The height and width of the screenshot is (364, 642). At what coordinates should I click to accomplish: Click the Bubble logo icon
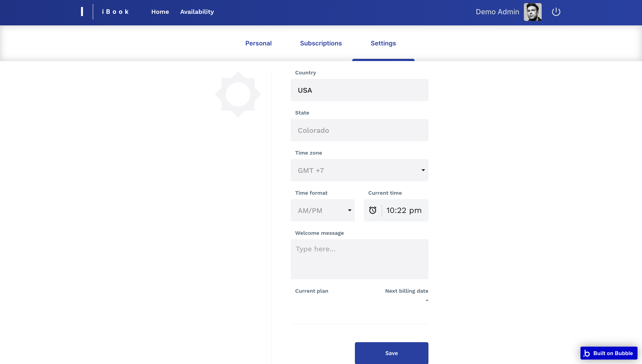pos(587,353)
